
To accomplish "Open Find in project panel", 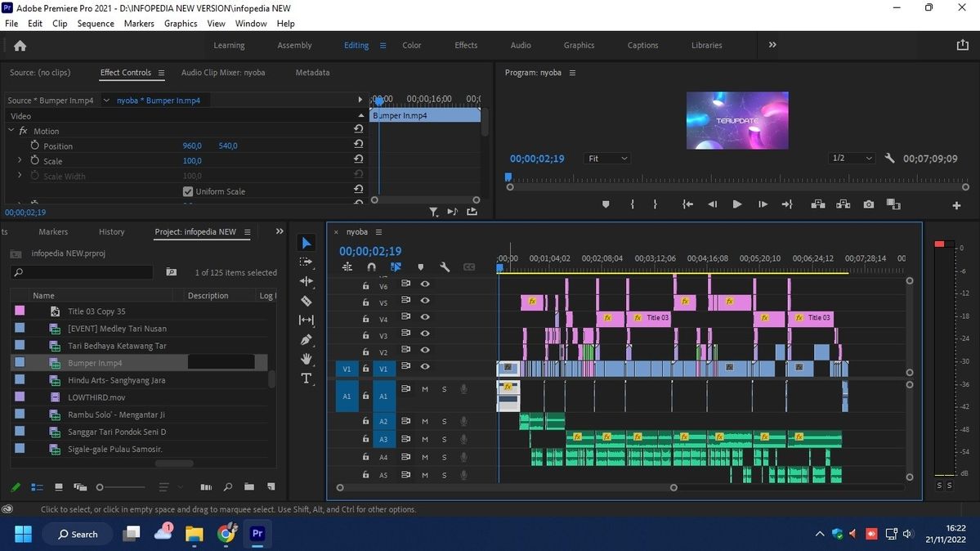I will click(228, 486).
